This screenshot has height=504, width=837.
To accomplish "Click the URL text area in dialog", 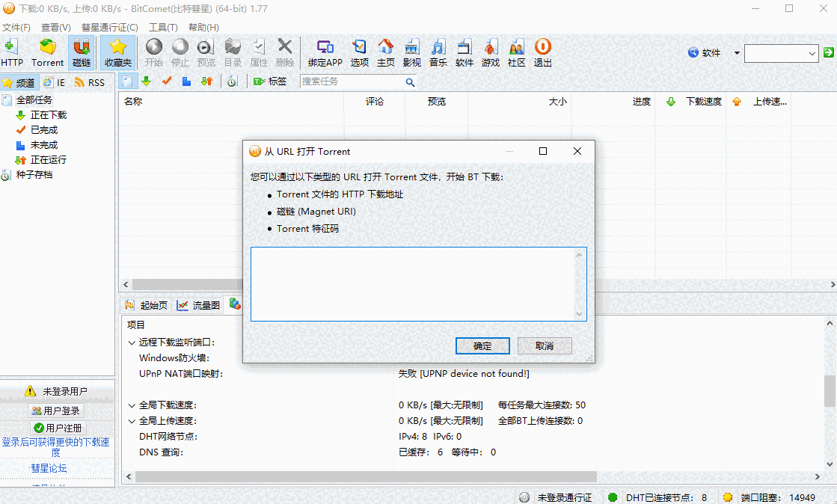I will [x=419, y=284].
